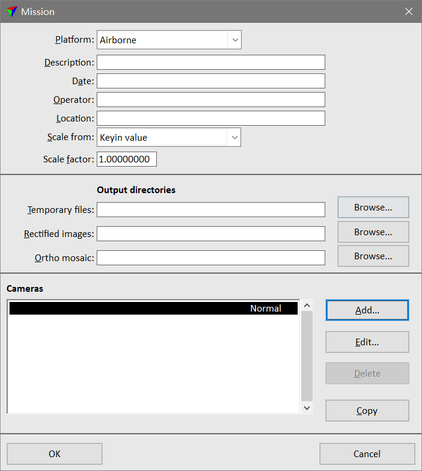This screenshot has width=422, height=471.
Task: Click the Mission app icon in title bar
Action: pos(12,12)
